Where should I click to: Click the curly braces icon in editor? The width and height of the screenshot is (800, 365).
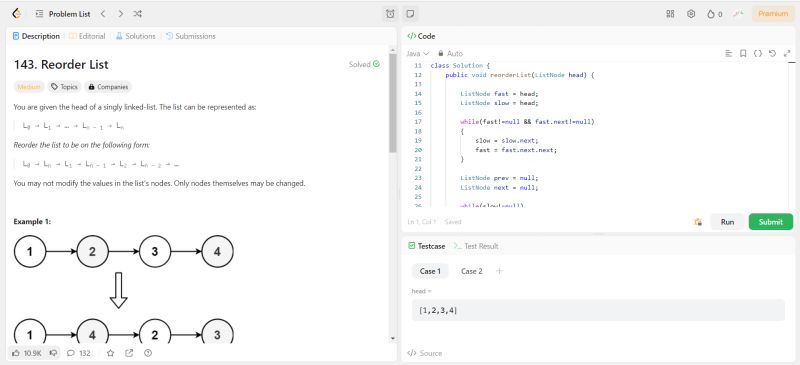[758, 53]
